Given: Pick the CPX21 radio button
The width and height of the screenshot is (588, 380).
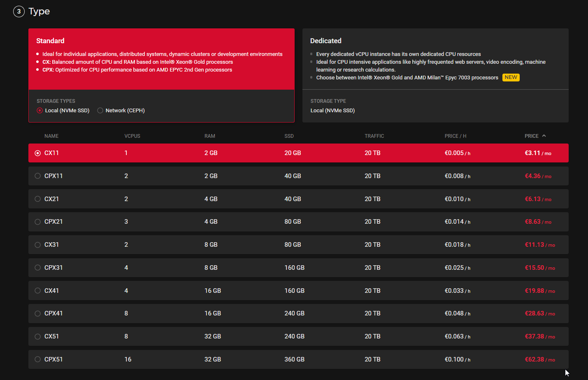Looking at the screenshot, I should pyautogui.click(x=37, y=222).
